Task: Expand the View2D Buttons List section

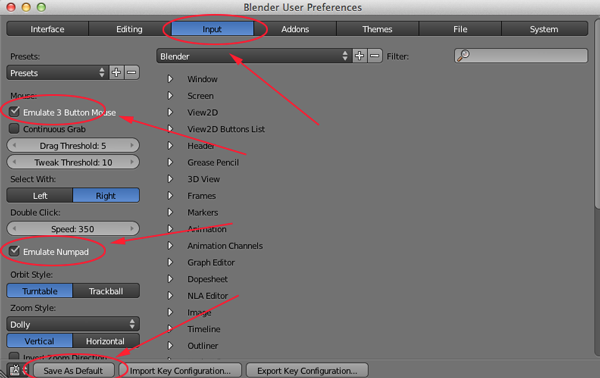Action: point(170,129)
